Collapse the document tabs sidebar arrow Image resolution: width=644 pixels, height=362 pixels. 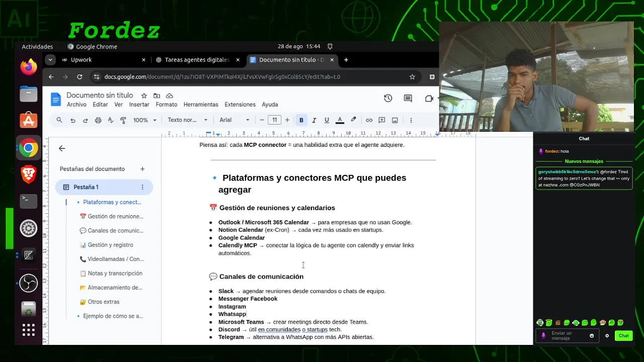point(62,148)
